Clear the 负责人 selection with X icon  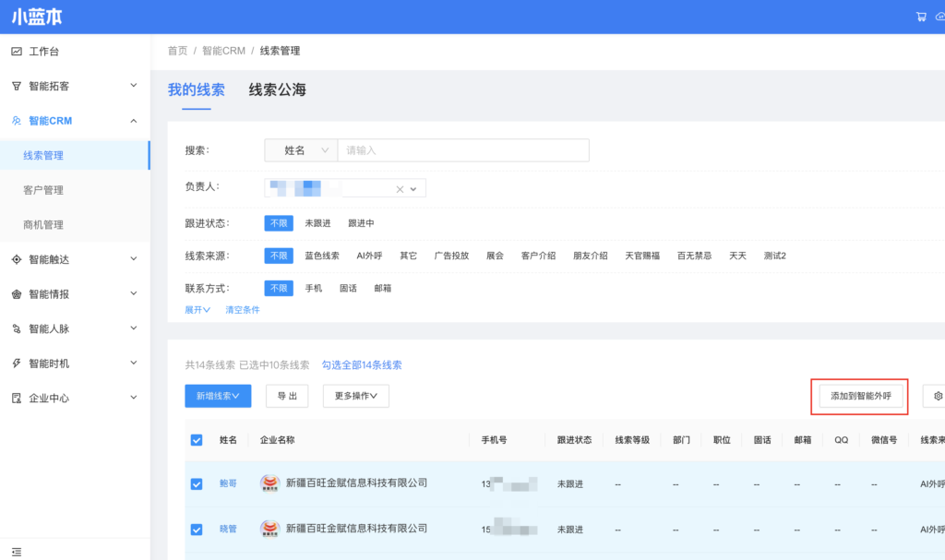pos(400,189)
